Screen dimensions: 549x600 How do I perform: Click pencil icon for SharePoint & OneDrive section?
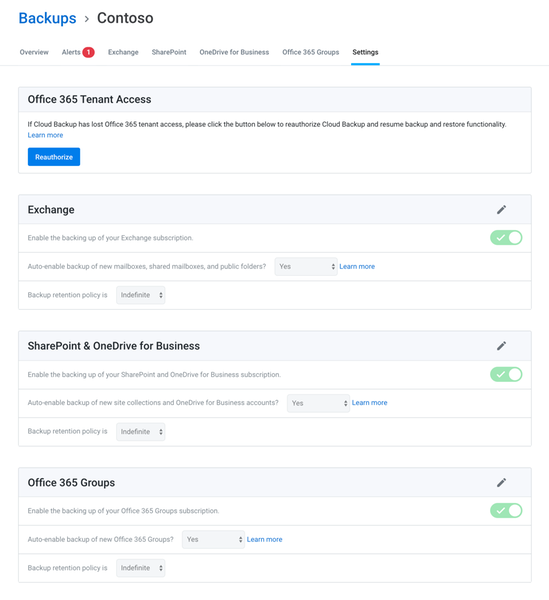(x=501, y=346)
